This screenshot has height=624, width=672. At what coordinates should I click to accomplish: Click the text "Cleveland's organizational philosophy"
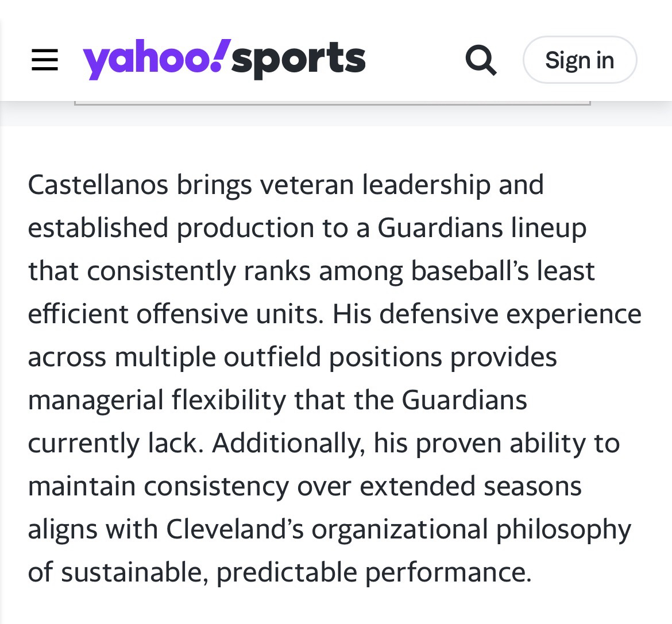(399, 529)
